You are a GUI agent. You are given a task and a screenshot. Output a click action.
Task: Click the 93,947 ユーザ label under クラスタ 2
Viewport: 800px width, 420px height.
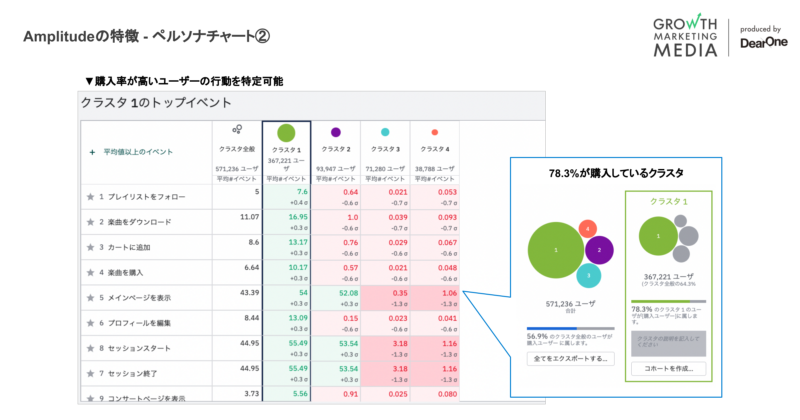coord(336,169)
